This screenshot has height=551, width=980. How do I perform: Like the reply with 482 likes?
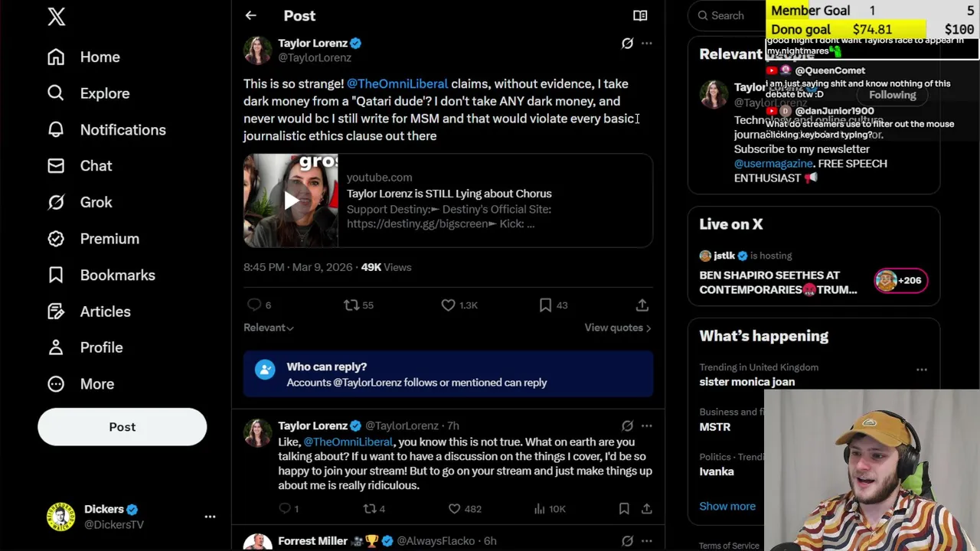[x=455, y=508]
